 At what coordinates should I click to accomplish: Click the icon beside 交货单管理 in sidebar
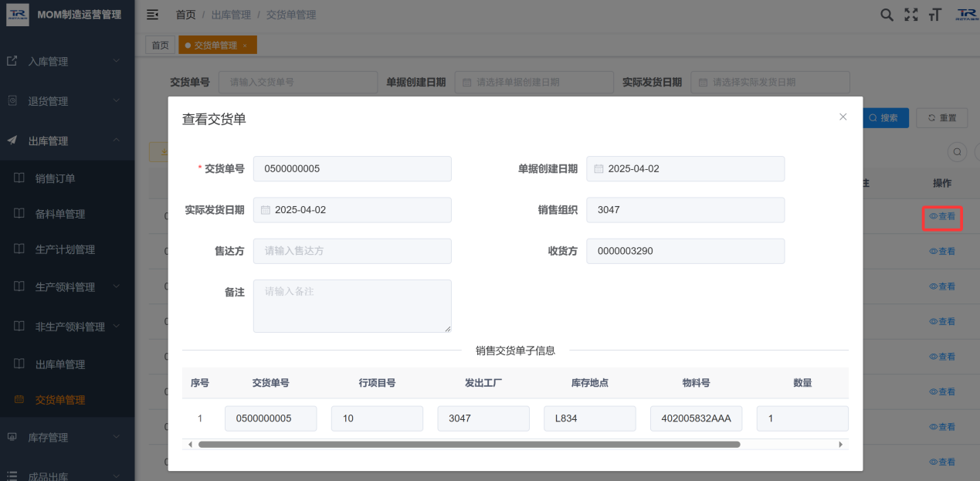20,399
